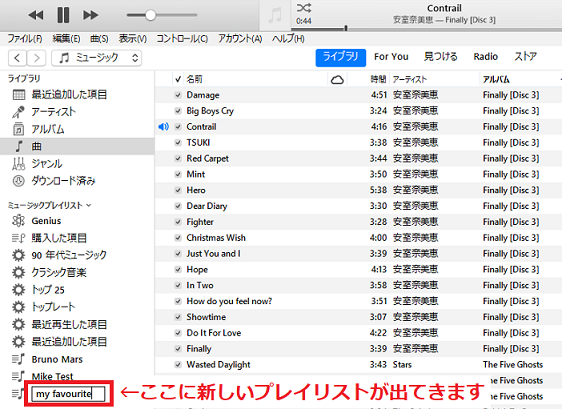This screenshot has height=409, width=562.
Task: Adjust the volume slider knob
Action: pos(150,15)
